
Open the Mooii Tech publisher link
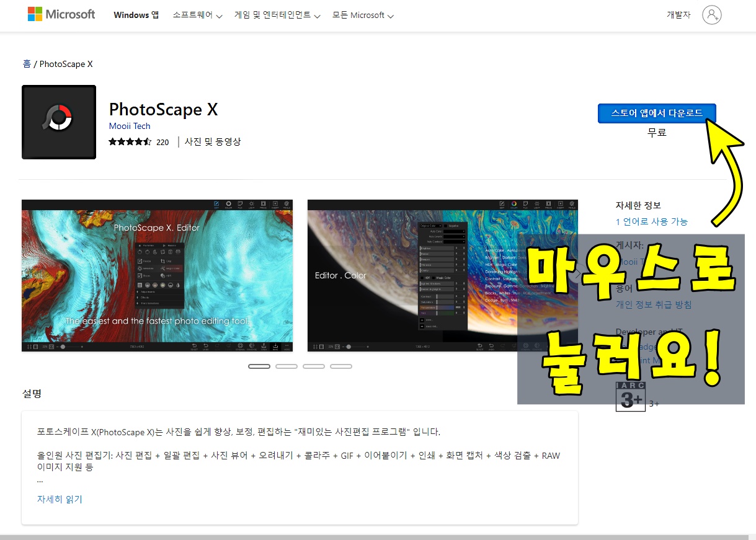tap(130, 126)
